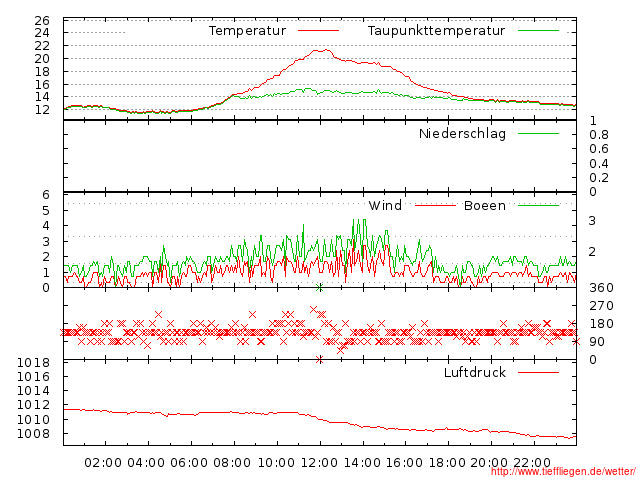Click the Wind legend label
Screen dimensions: 640x480
point(385,205)
